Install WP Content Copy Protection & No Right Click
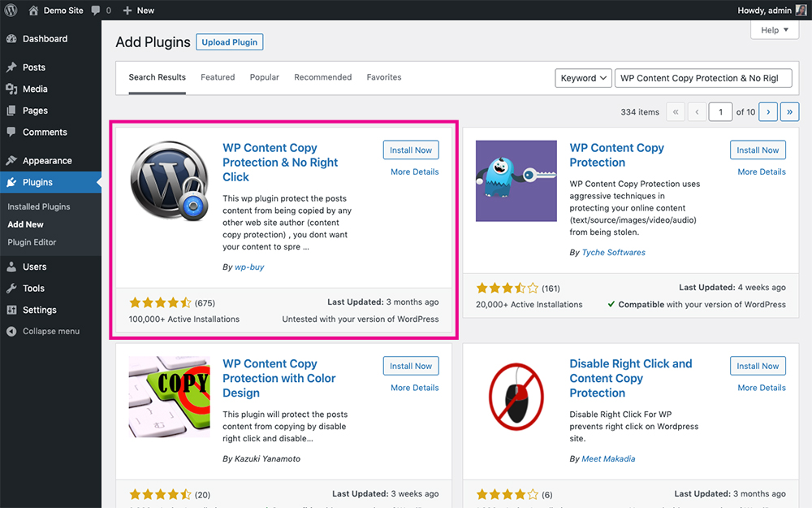 [x=411, y=150]
